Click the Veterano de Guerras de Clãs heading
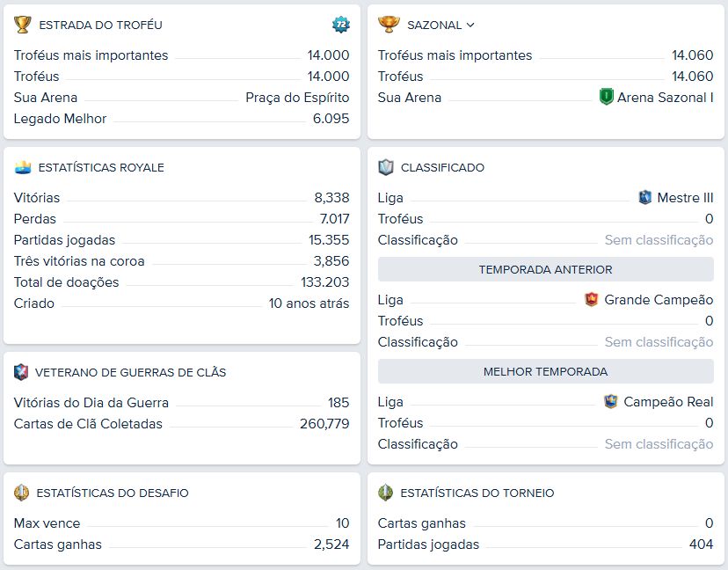 coord(130,373)
